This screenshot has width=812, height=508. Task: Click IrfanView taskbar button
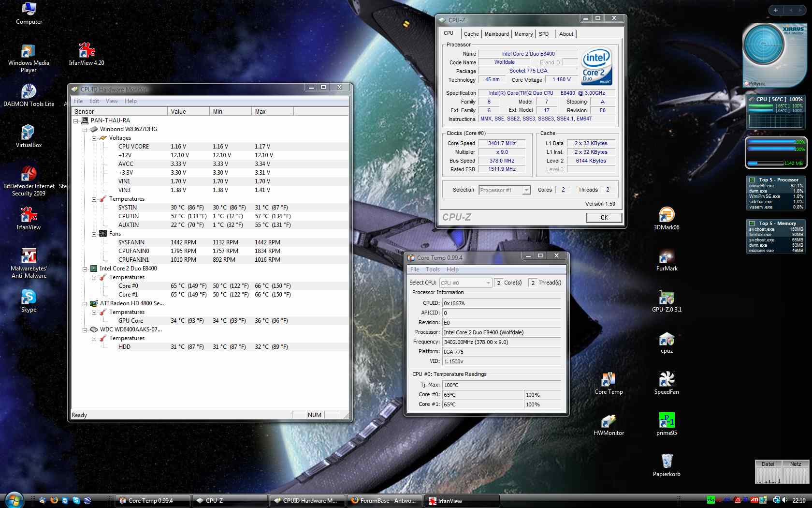pos(462,501)
